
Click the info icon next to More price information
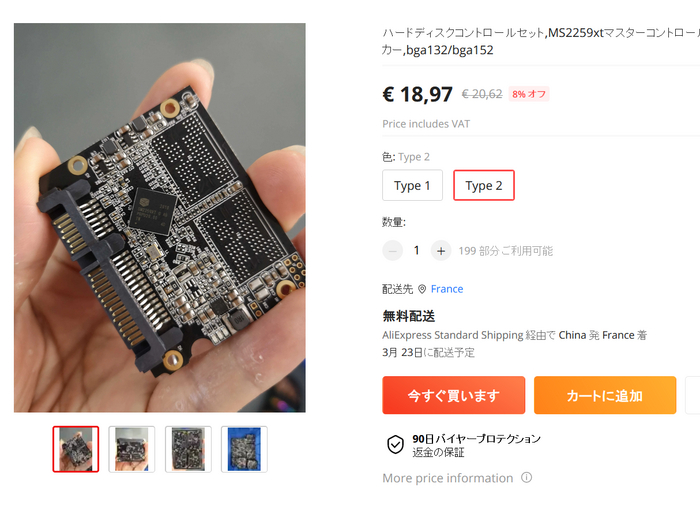[x=527, y=477]
